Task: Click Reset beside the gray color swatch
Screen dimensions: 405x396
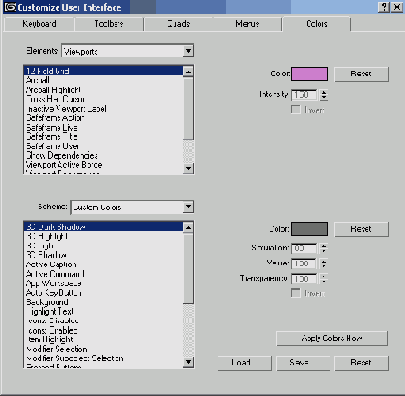Action: (x=361, y=229)
